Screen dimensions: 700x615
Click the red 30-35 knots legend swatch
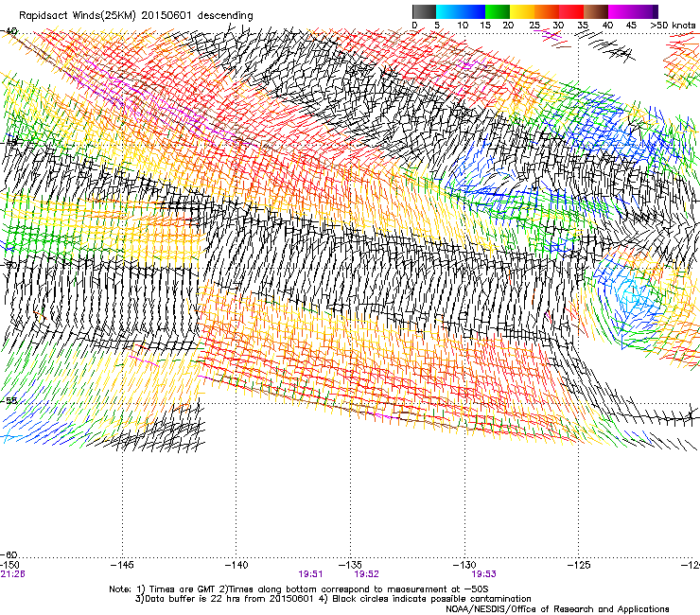coord(571,11)
